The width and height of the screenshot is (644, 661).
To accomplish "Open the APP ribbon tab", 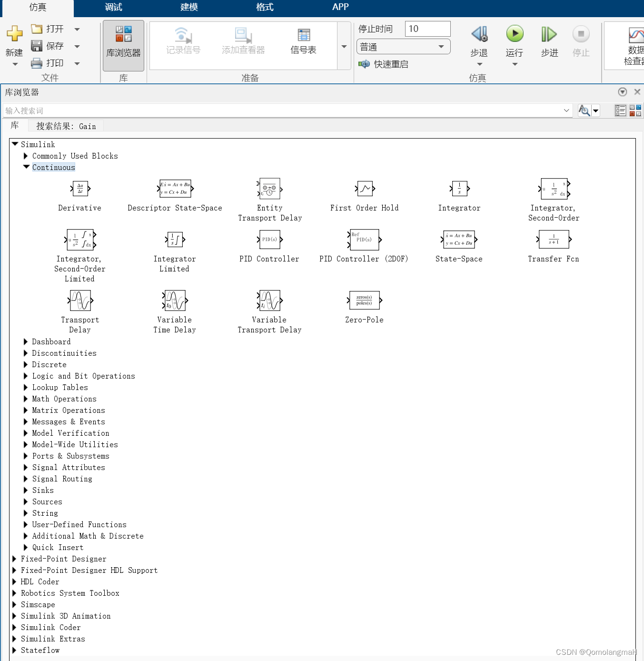I will point(340,7).
